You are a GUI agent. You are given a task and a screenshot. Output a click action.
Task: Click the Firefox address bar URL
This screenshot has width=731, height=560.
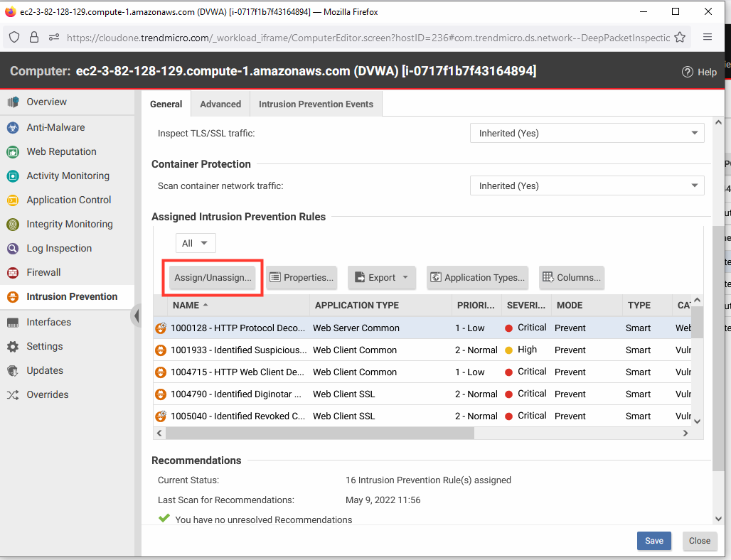point(368,37)
